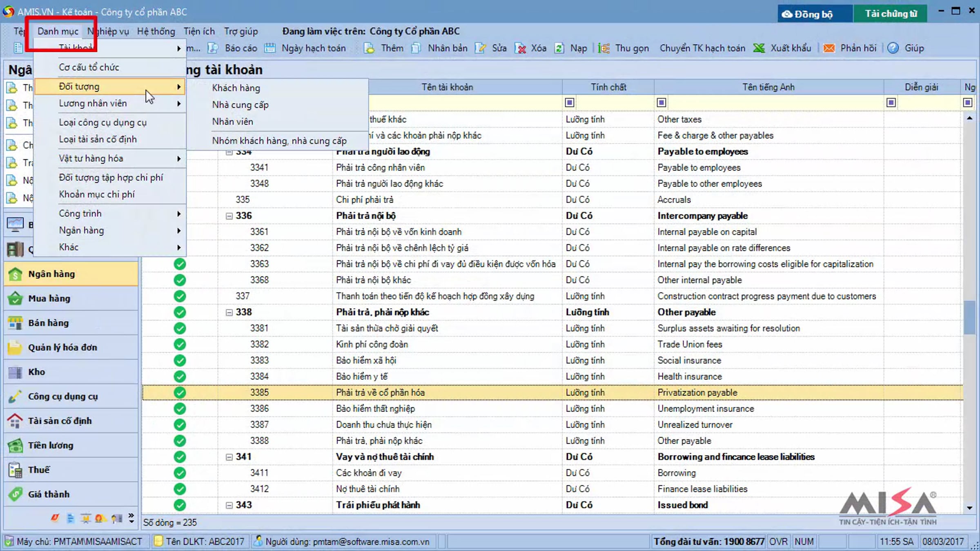Click the scroll-up arrow of account grid
The image size is (980, 551).
969,118
